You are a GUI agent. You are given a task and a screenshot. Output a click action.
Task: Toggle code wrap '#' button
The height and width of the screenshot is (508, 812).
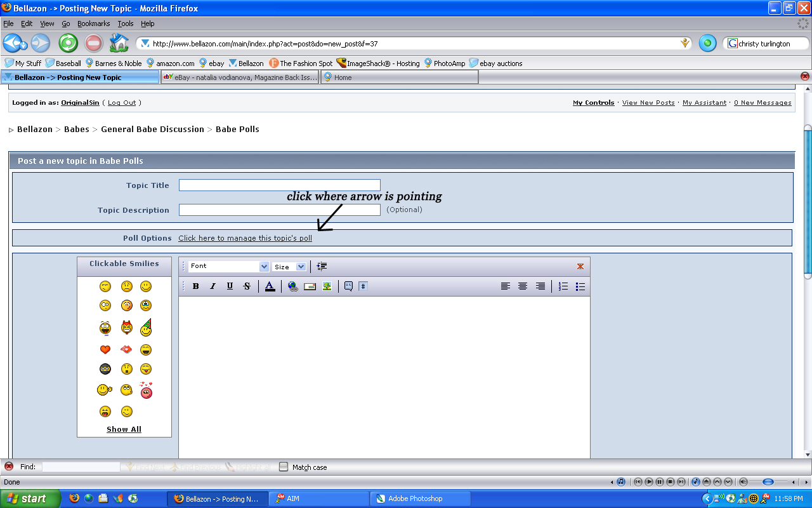pyautogui.click(x=363, y=286)
